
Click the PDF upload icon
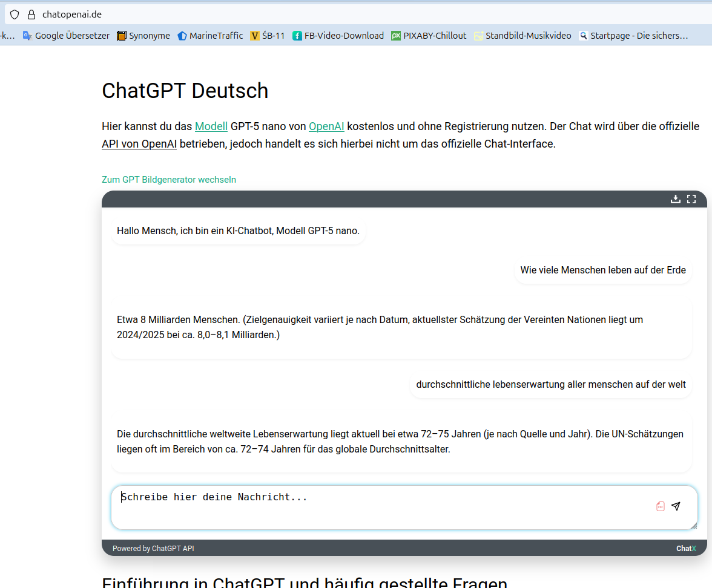[661, 506]
